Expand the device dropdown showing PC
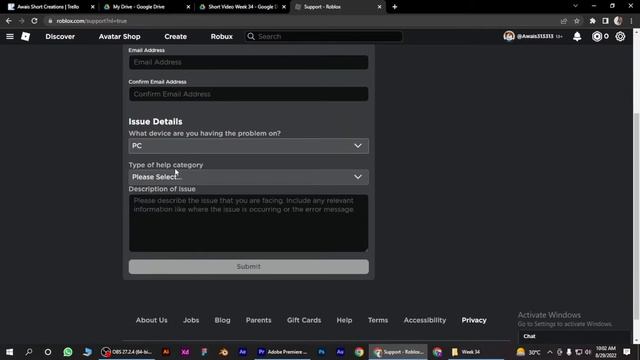The width and height of the screenshot is (640, 360). coord(249,146)
